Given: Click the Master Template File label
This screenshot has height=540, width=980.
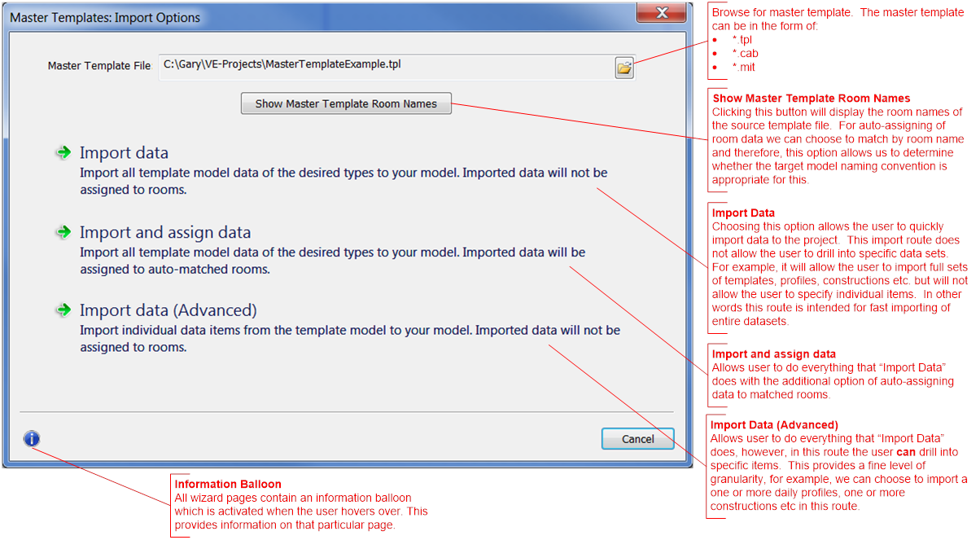Looking at the screenshot, I should (99, 66).
